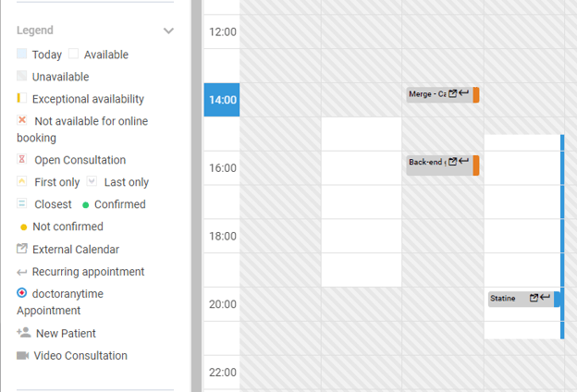Click the Last only legend icon

(x=92, y=182)
